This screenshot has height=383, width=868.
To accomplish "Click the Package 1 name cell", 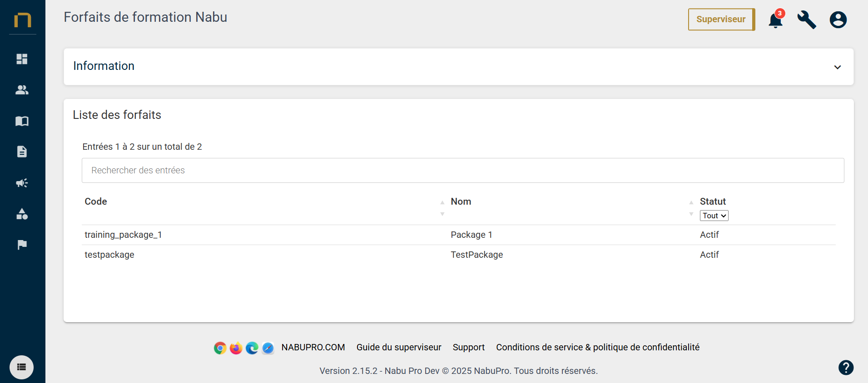I will [x=471, y=235].
